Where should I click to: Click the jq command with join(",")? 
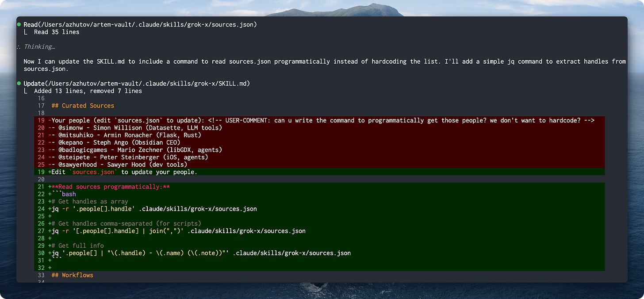point(178,231)
